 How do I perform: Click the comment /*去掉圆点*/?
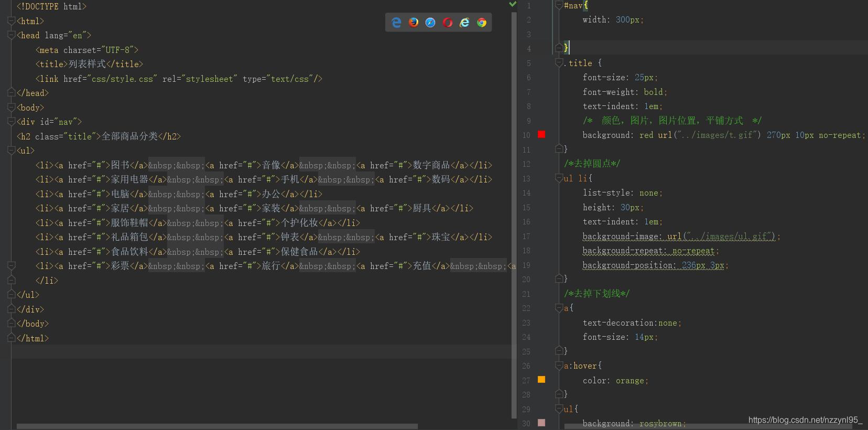pos(592,164)
